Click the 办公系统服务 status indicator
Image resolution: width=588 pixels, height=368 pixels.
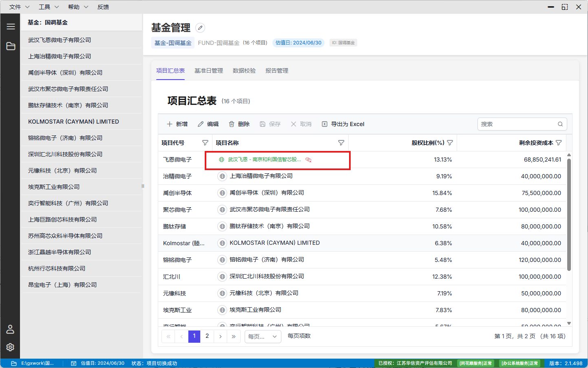(x=519, y=363)
